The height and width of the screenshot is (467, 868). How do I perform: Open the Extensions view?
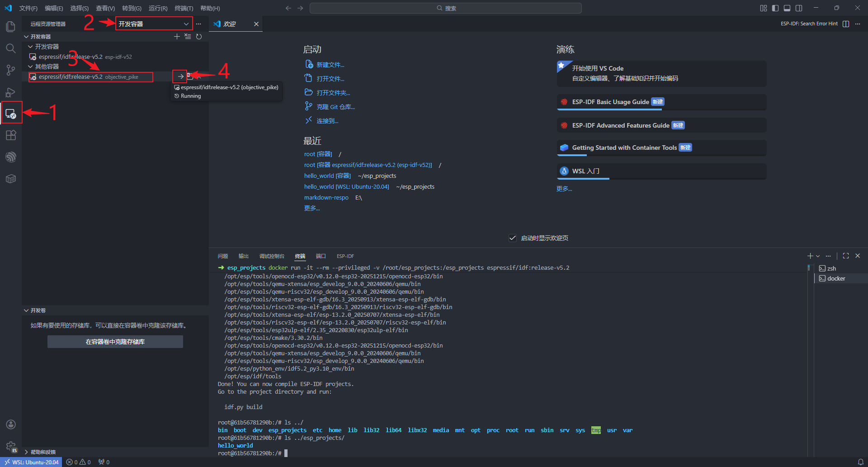pos(11,135)
